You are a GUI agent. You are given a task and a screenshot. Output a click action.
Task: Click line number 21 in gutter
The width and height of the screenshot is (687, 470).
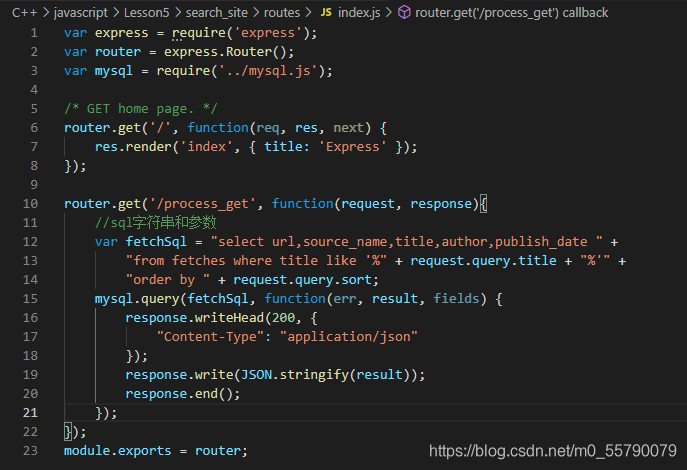(x=30, y=413)
